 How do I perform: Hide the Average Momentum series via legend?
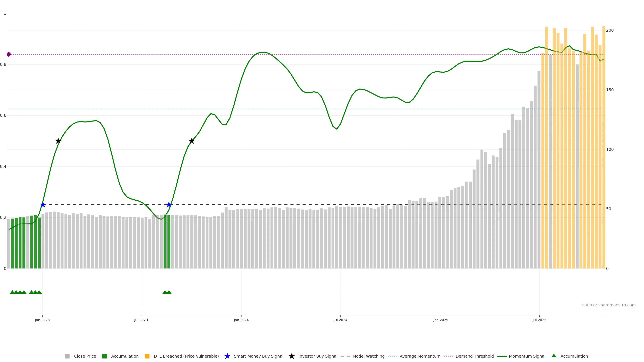tap(420, 356)
